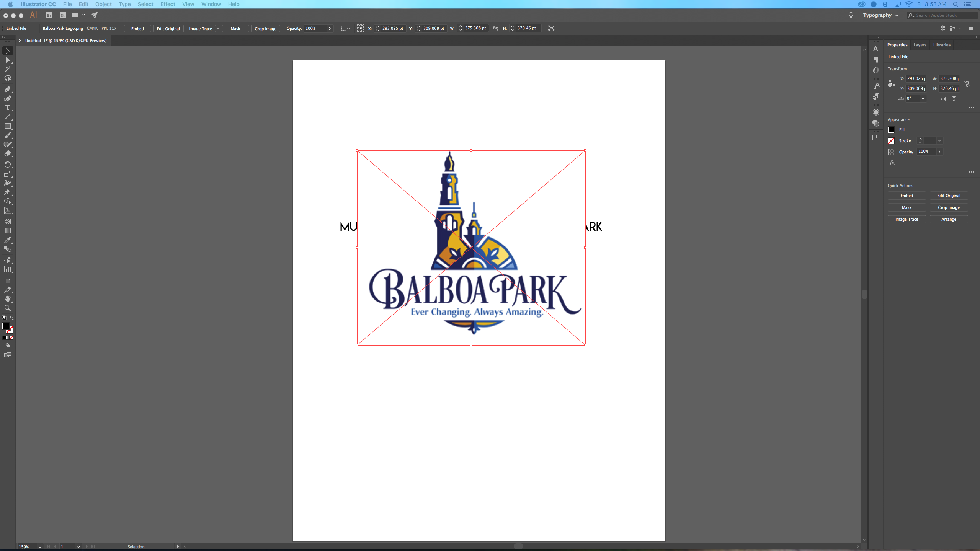Click the X position field in control bar
The image size is (980, 551).
[393, 28]
